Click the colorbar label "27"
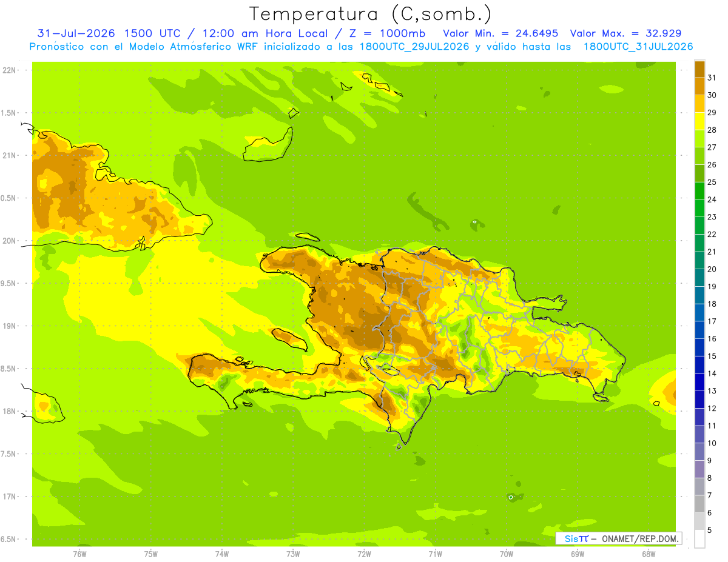 (x=712, y=147)
